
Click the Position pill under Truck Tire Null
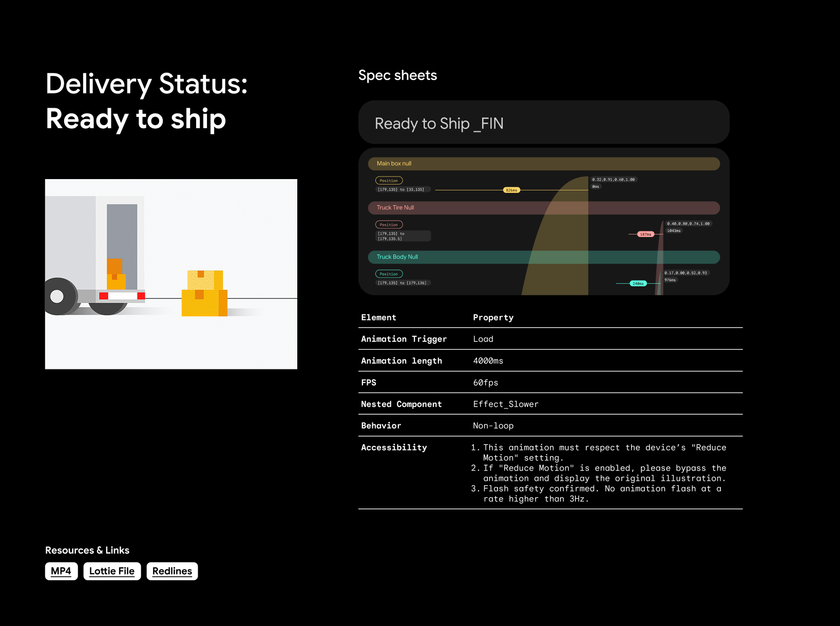[x=389, y=225]
